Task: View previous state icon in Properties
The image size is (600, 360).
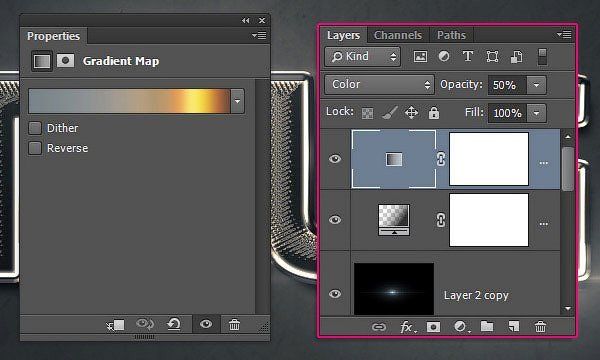Action: pos(145,324)
